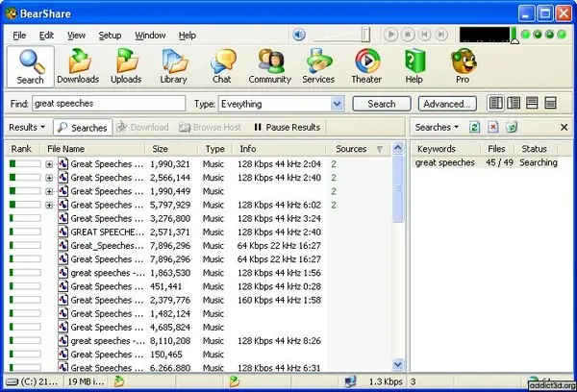Sort results by File Name column
Screen dimensions: 577x392
92,149
